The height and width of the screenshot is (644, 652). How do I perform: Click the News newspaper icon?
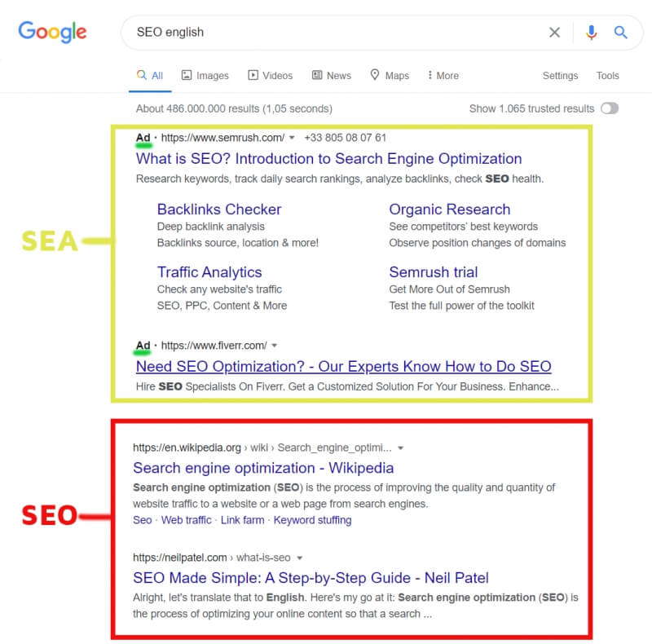pos(317,75)
